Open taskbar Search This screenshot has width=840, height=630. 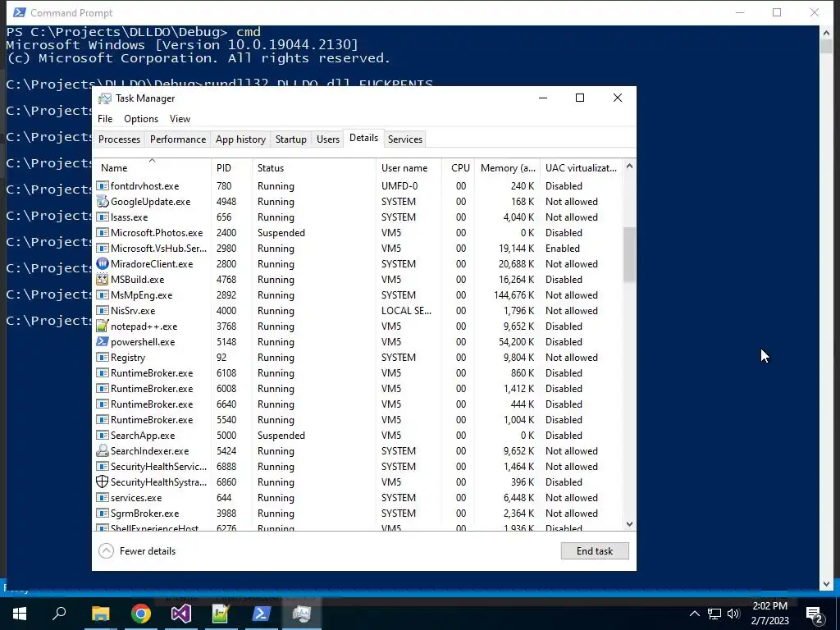pyautogui.click(x=59, y=614)
